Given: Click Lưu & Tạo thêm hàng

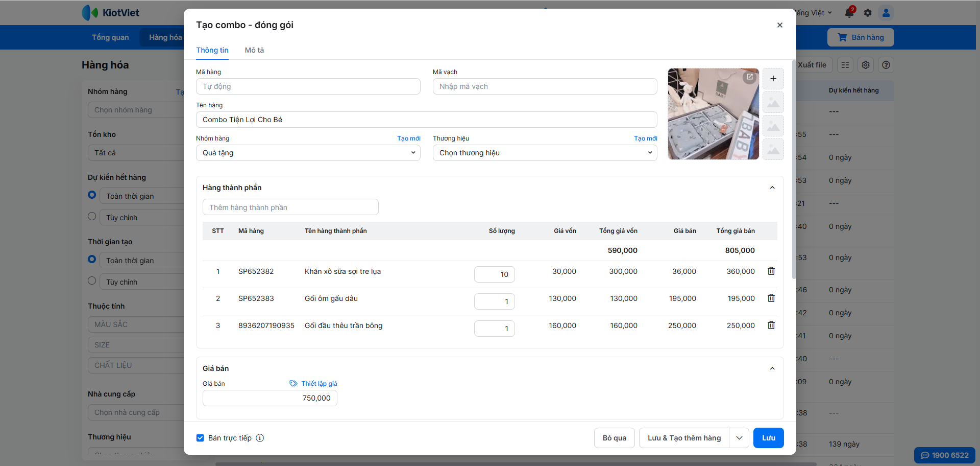Looking at the screenshot, I should pos(684,438).
